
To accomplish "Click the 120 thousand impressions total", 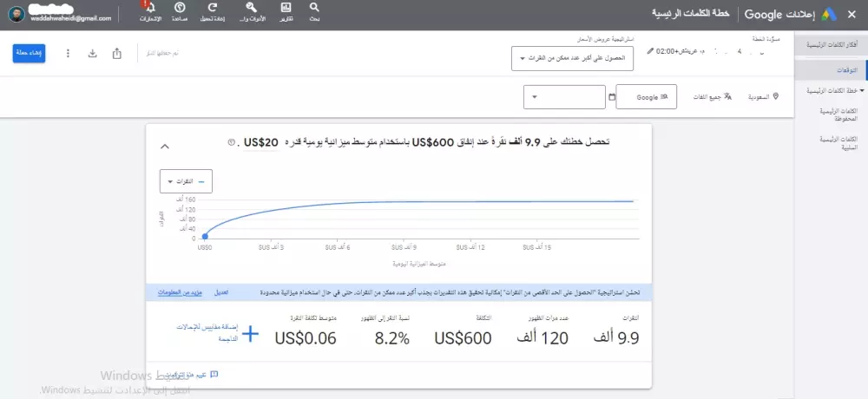I will 542,337.
